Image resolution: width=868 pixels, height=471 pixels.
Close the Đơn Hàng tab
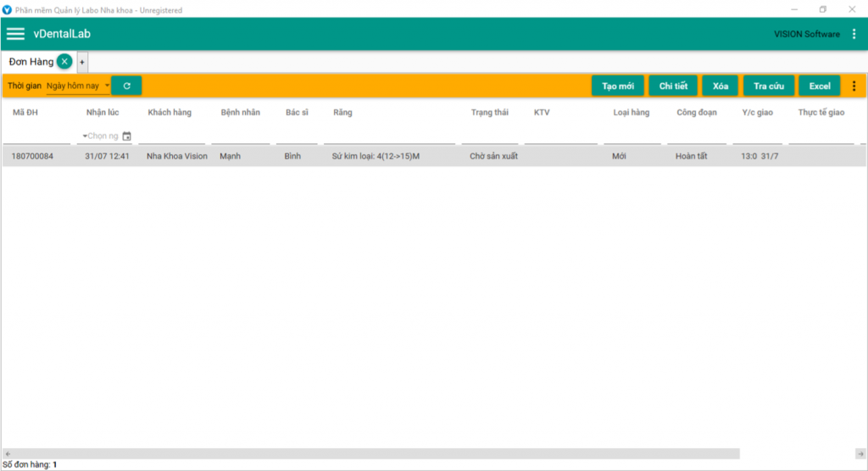coord(64,62)
